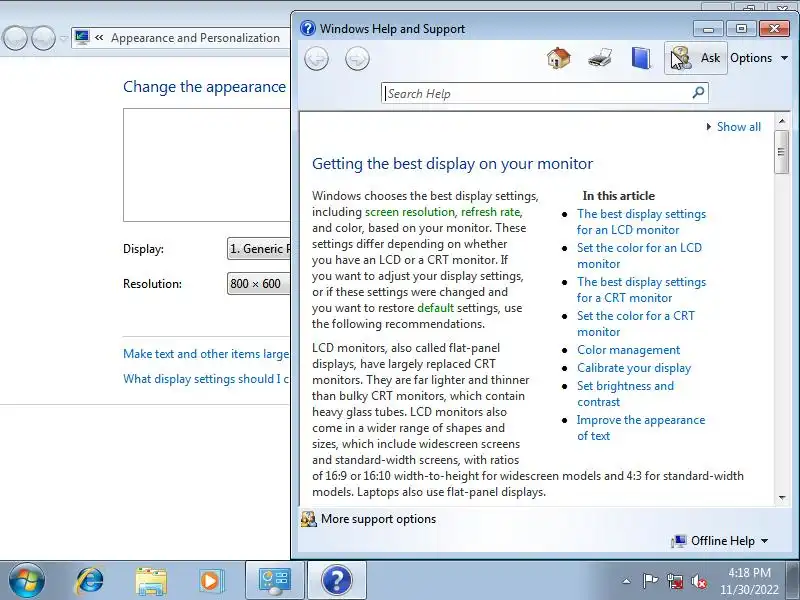The image size is (800, 600).
Task: Open 'Set the color for a CRT monitor'
Action: coord(636,324)
